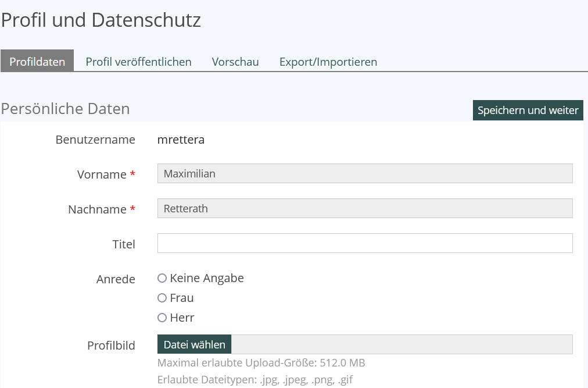Image resolution: width=588 pixels, height=388 pixels.
Task: Click the Maximal erlaubte Upload-Größe hint text
Action: coord(261,363)
